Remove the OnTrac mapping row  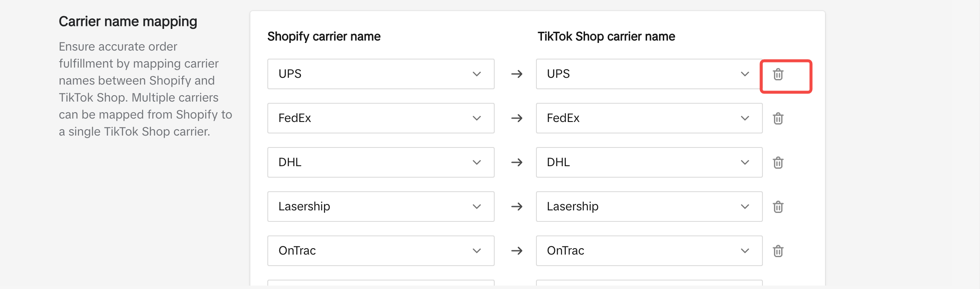coord(778,251)
